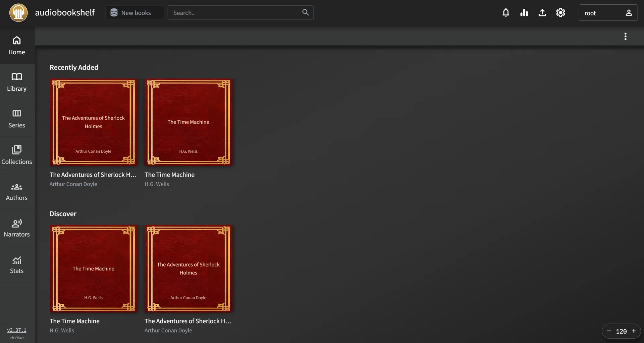Click 'H.G. Wells' author under Recently Added
The width and height of the screenshot is (644, 343).
[x=157, y=184]
